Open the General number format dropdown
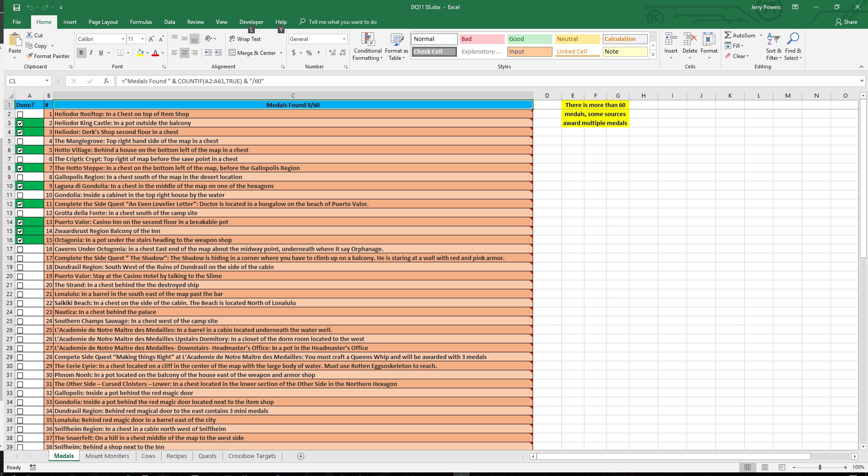868x476 pixels. coord(344,39)
